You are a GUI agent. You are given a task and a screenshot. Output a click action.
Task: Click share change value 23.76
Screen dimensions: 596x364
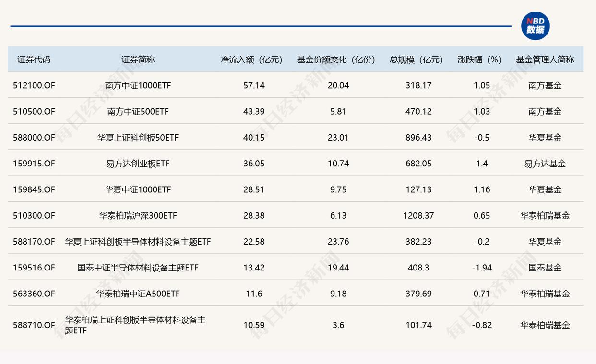coord(338,241)
